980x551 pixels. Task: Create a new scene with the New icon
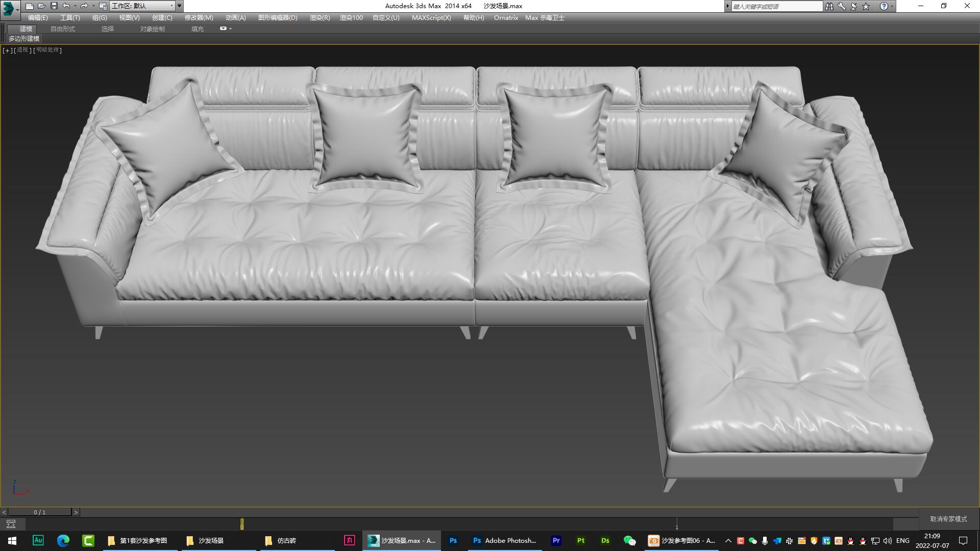pos(30,6)
